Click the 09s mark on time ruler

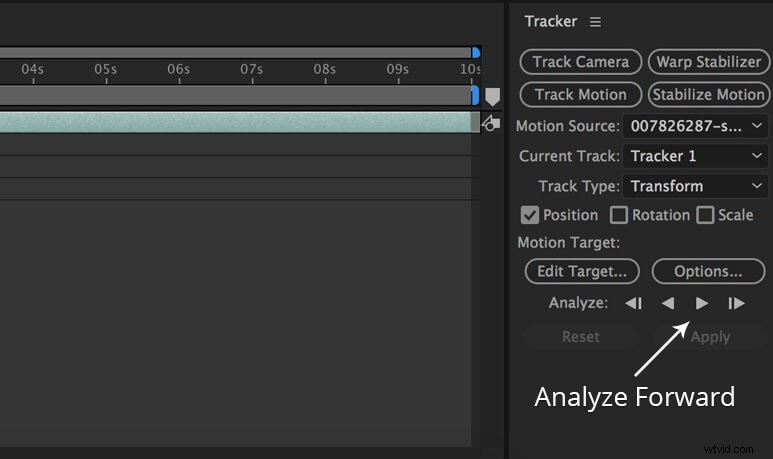click(x=397, y=70)
